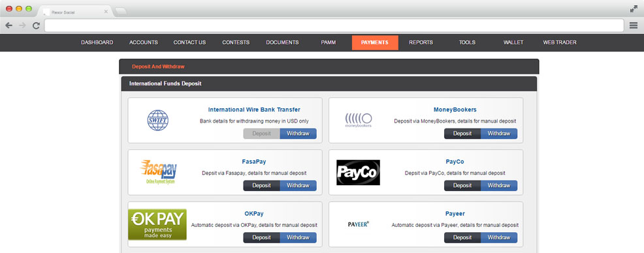Viewport: 644px width, 253px height.
Task: Select the Deposit And Withdraw tab
Action: pyautogui.click(x=158, y=67)
